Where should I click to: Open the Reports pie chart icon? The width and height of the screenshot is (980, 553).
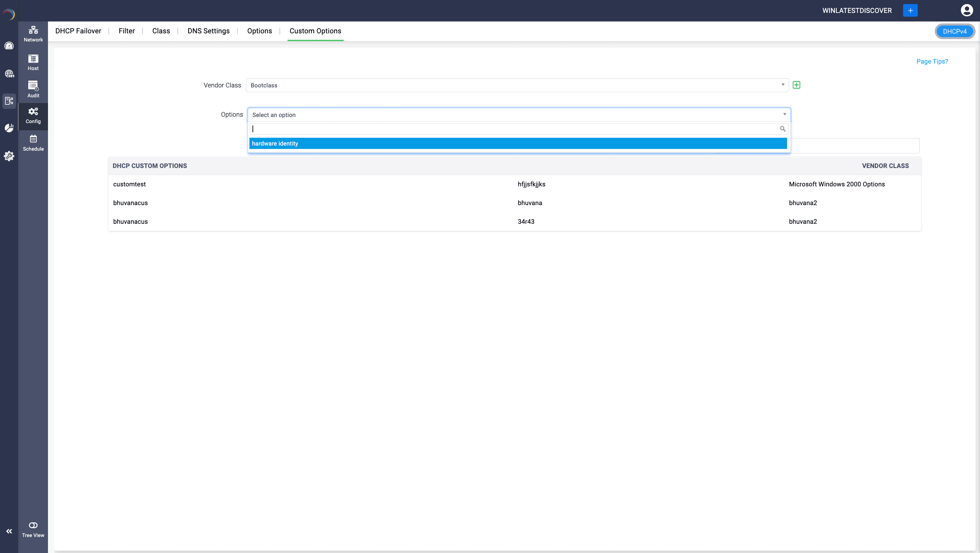pyautogui.click(x=9, y=128)
